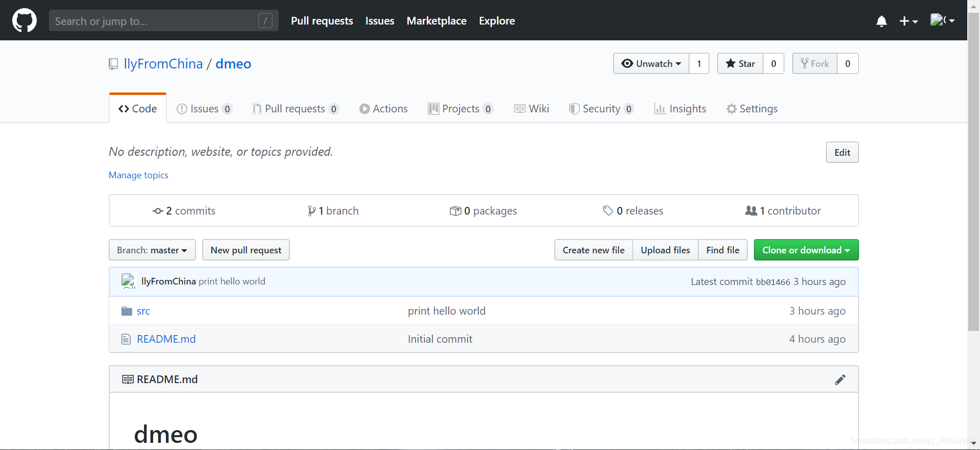The height and width of the screenshot is (450, 980).
Task: Expand the Unwatch dropdown
Action: pos(651,63)
